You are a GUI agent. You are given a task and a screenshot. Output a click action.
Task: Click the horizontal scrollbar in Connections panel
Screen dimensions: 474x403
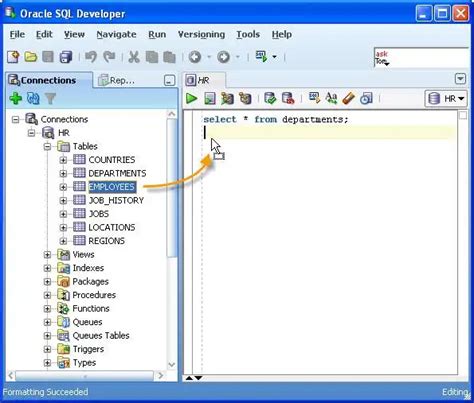coord(86,376)
